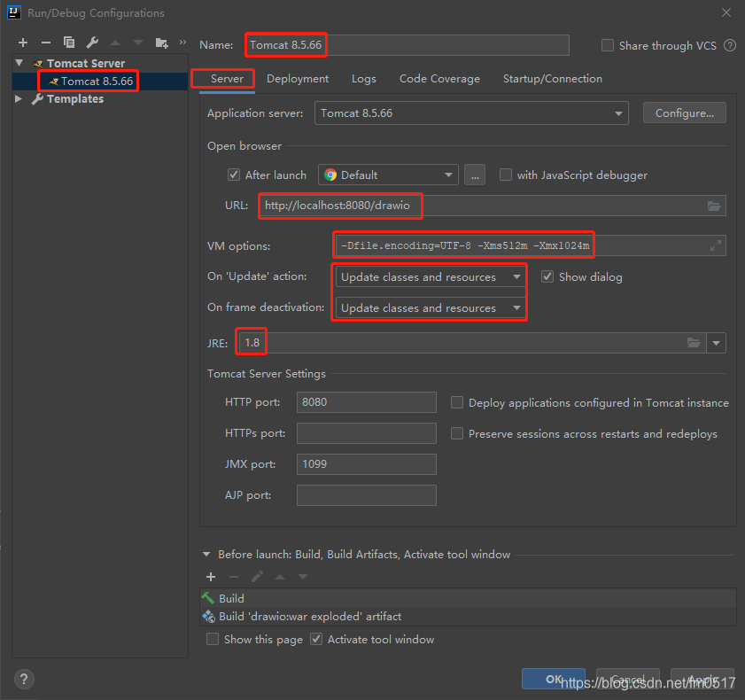Viewport: 745px width, 700px height.
Task: Enable with JavaScript debugger checkbox
Action: 506,175
